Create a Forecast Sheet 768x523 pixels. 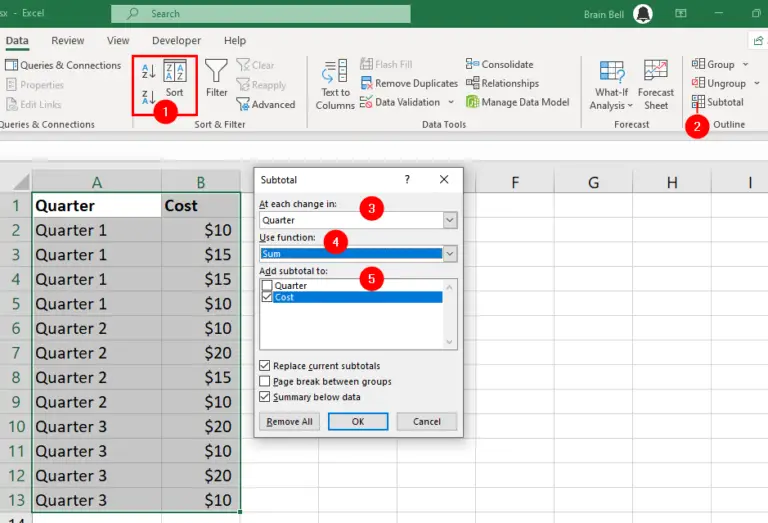pos(656,85)
